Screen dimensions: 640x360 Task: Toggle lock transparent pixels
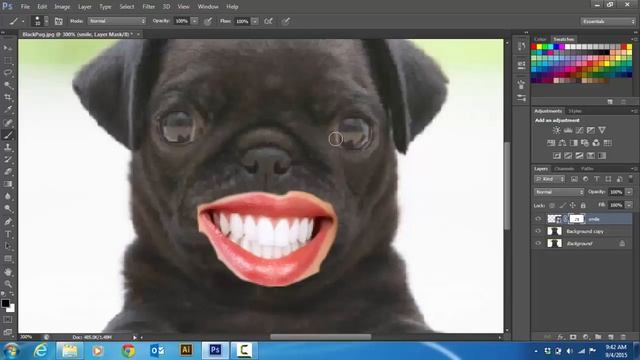tap(552, 205)
